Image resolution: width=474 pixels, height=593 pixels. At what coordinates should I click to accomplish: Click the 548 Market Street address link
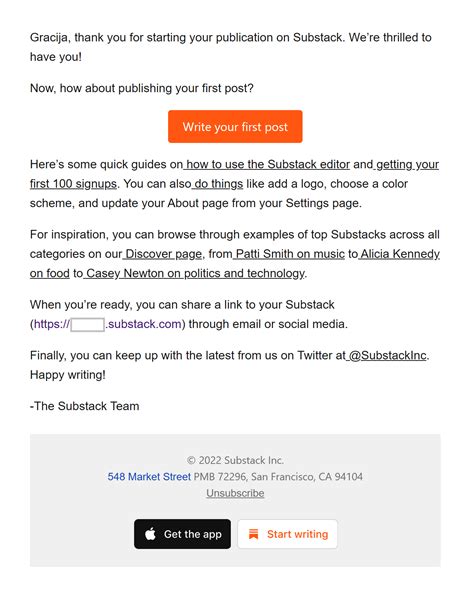coord(149,477)
